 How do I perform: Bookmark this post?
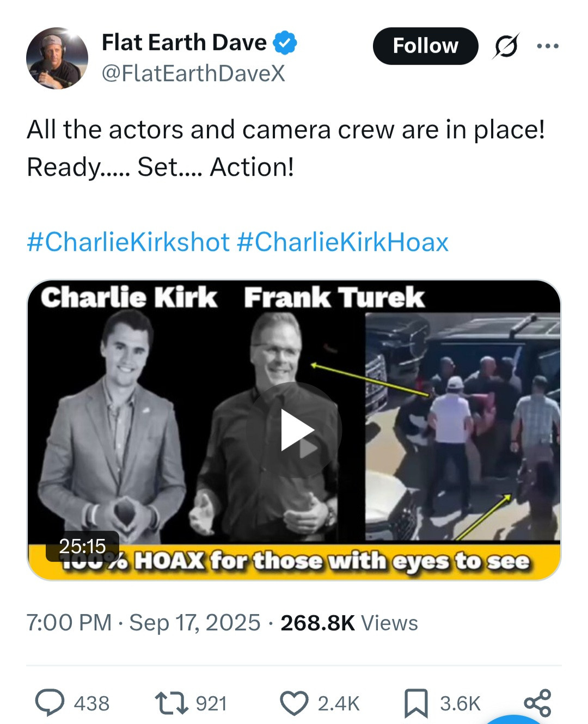pos(416,703)
